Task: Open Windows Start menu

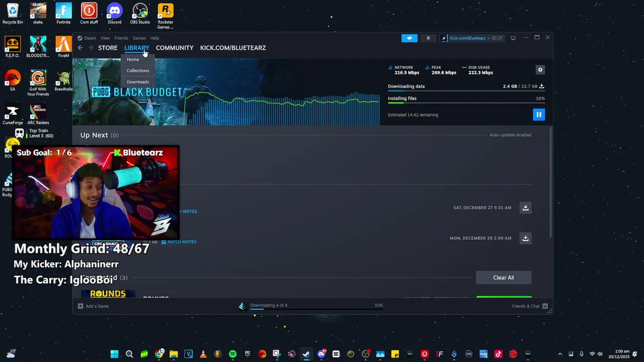Action: pos(114,354)
